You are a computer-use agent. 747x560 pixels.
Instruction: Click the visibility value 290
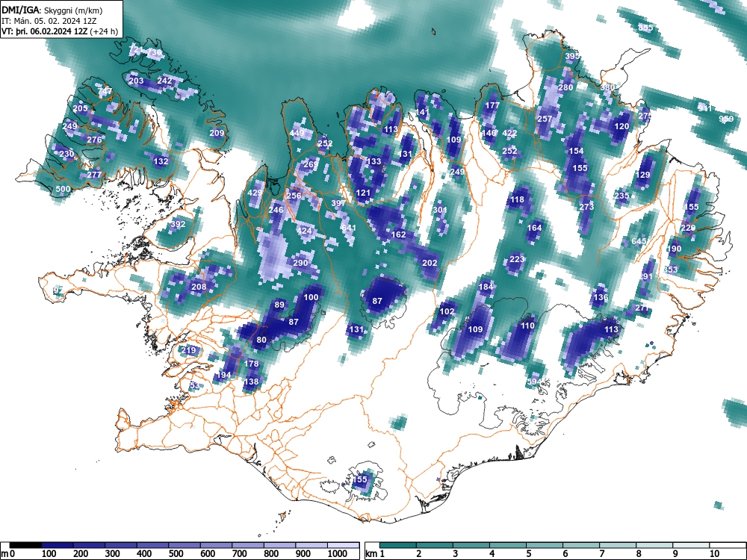[x=300, y=263]
